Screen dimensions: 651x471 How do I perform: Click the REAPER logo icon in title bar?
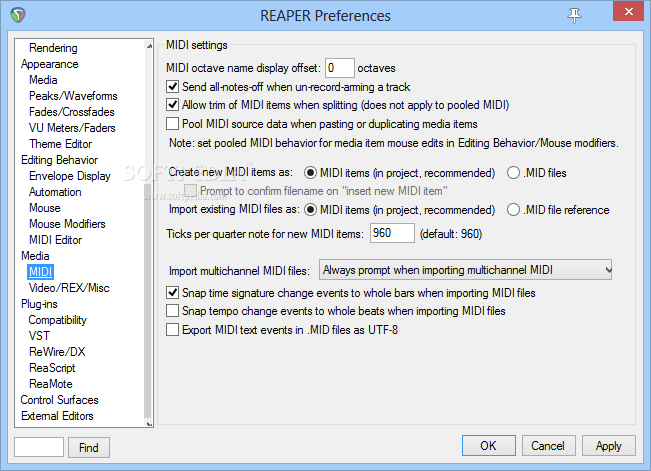click(x=18, y=15)
